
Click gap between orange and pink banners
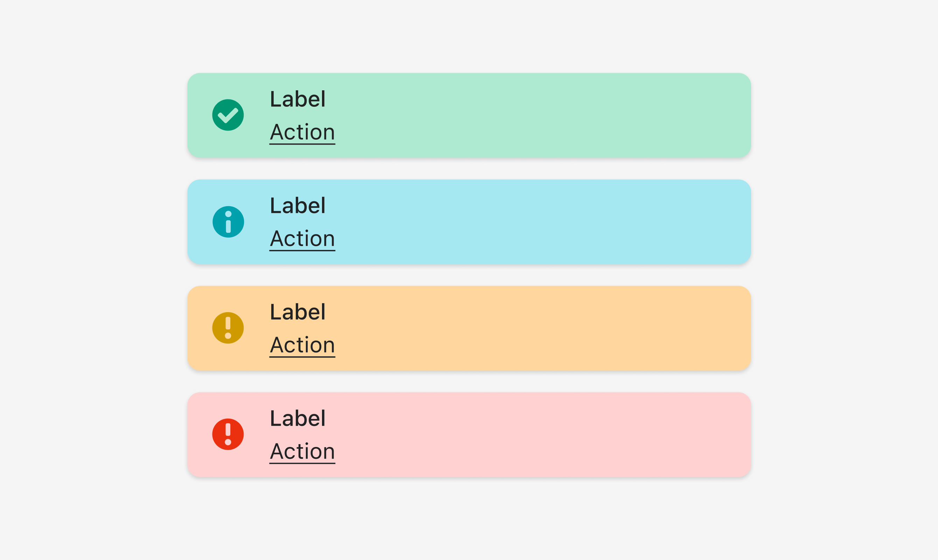pyautogui.click(x=469, y=381)
